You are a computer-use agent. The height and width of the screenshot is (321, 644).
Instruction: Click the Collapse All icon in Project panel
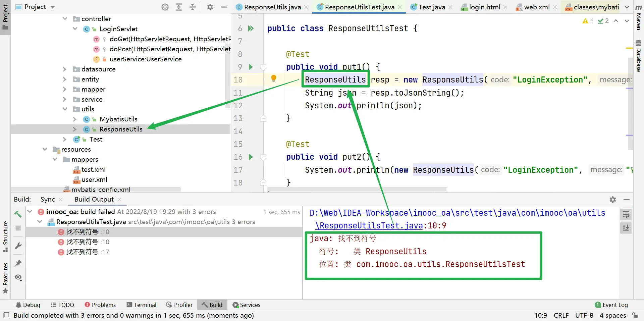pyautogui.click(x=193, y=7)
